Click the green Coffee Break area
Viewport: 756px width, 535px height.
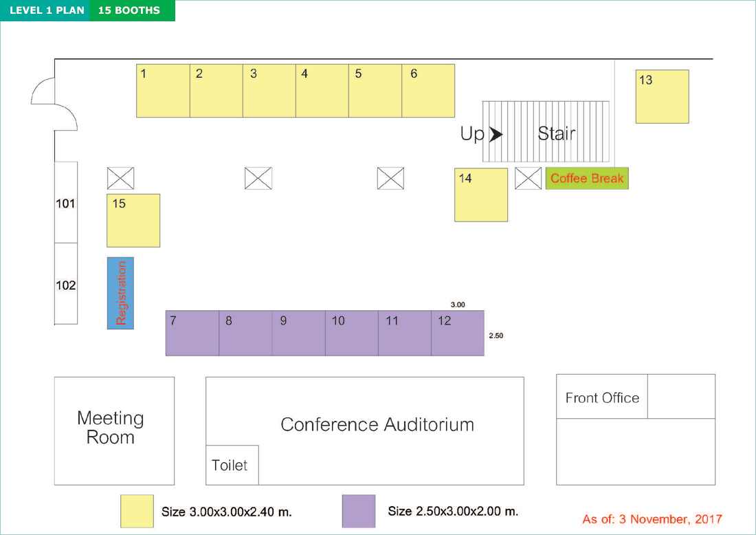(587, 179)
